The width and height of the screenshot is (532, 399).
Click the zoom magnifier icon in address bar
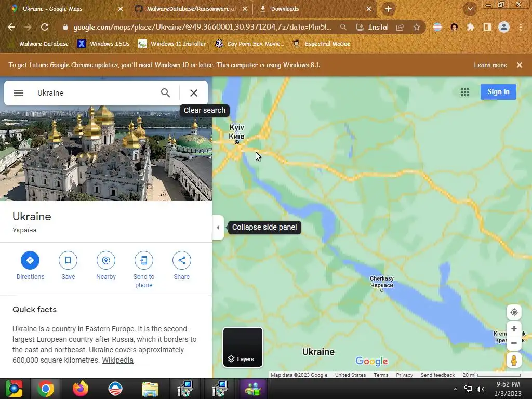(x=343, y=27)
